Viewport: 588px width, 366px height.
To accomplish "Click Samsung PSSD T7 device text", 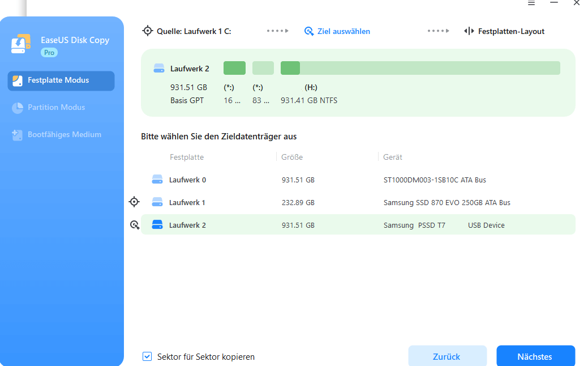I will (x=414, y=225).
